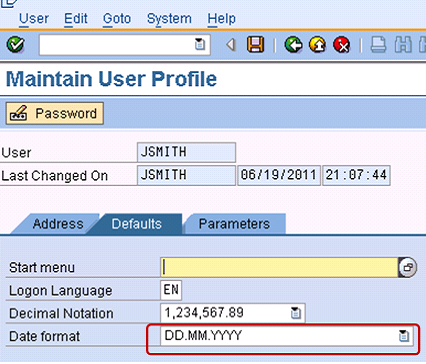This screenshot has height=364, width=426.
Task: Open the System menu
Action: coord(169,19)
